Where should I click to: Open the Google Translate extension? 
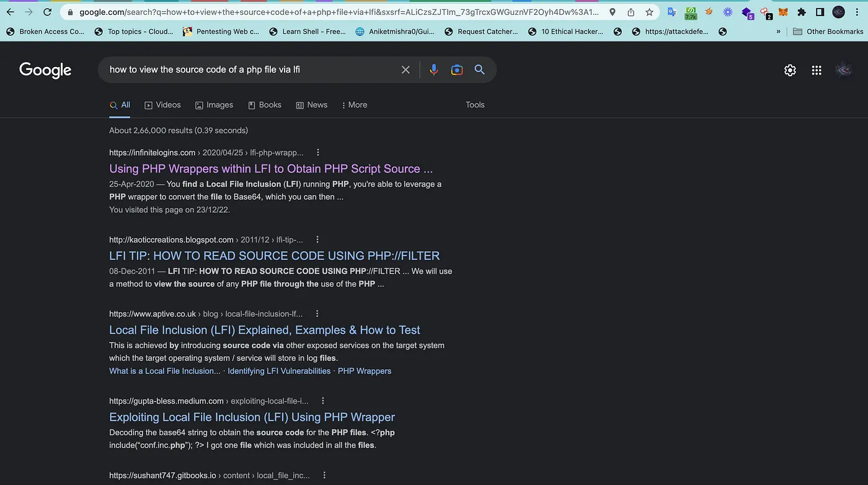tap(672, 12)
